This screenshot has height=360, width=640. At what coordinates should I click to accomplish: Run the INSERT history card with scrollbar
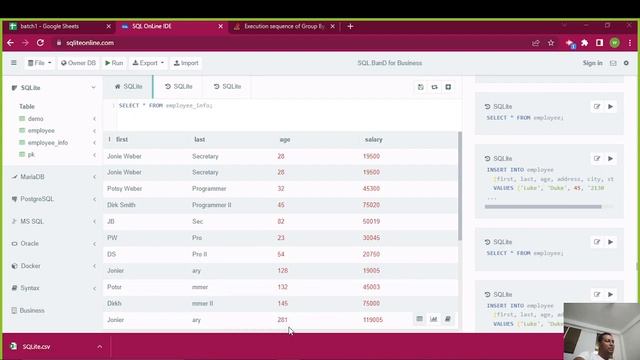pyautogui.click(x=611, y=158)
